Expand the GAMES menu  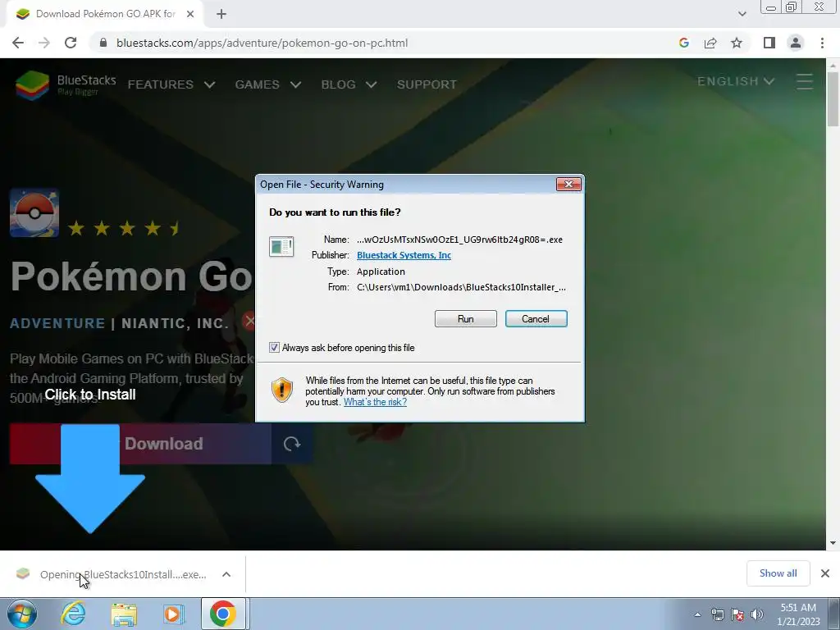[268, 84]
